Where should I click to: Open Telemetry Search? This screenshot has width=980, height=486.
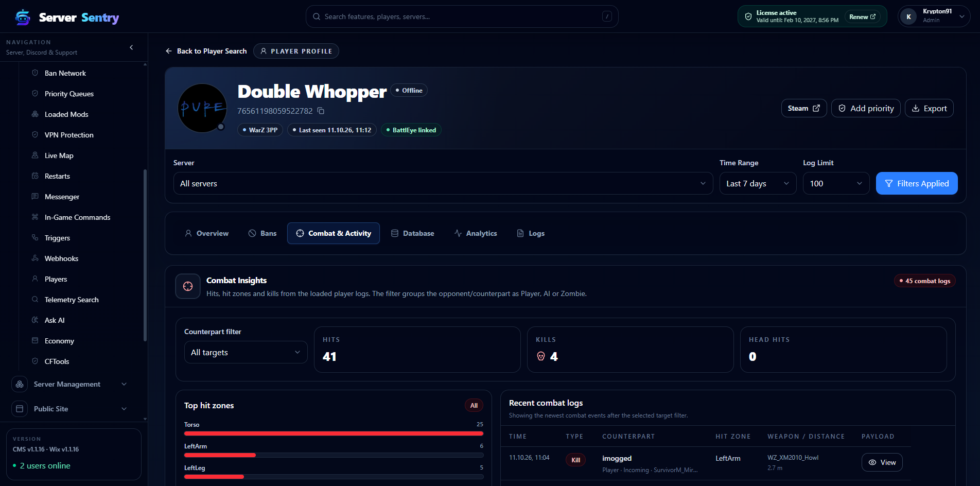click(x=72, y=300)
